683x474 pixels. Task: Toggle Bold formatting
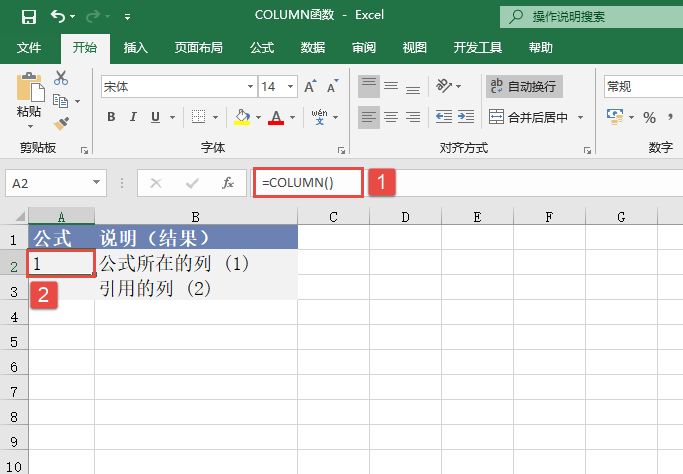(x=111, y=117)
